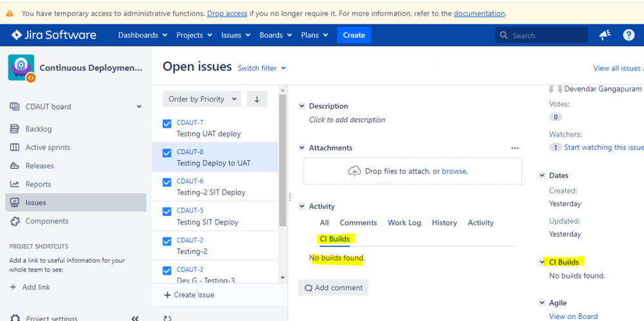Click the search magnifier icon

[503, 35]
